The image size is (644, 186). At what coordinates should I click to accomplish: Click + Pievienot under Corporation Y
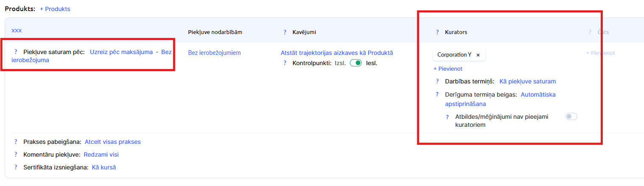tap(447, 69)
